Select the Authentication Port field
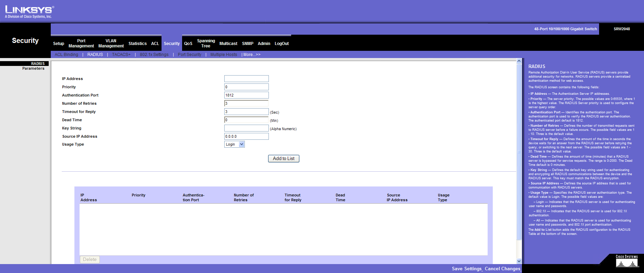 [246, 95]
